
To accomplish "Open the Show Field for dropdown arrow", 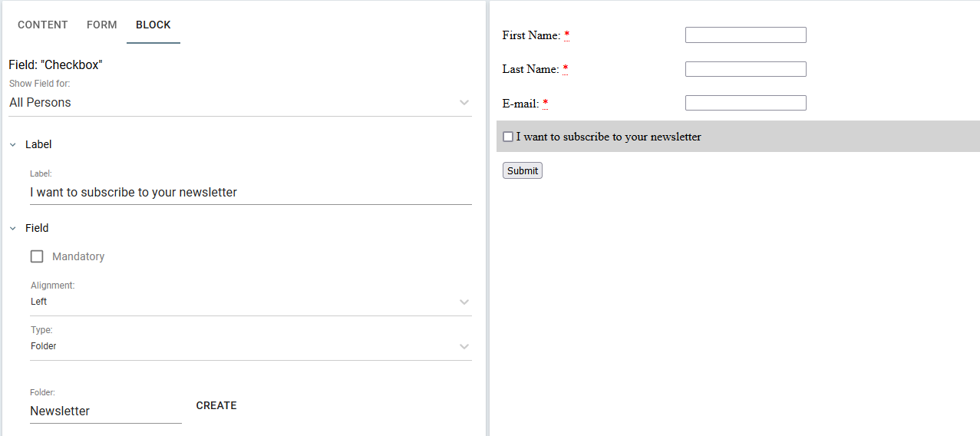I will [x=464, y=102].
